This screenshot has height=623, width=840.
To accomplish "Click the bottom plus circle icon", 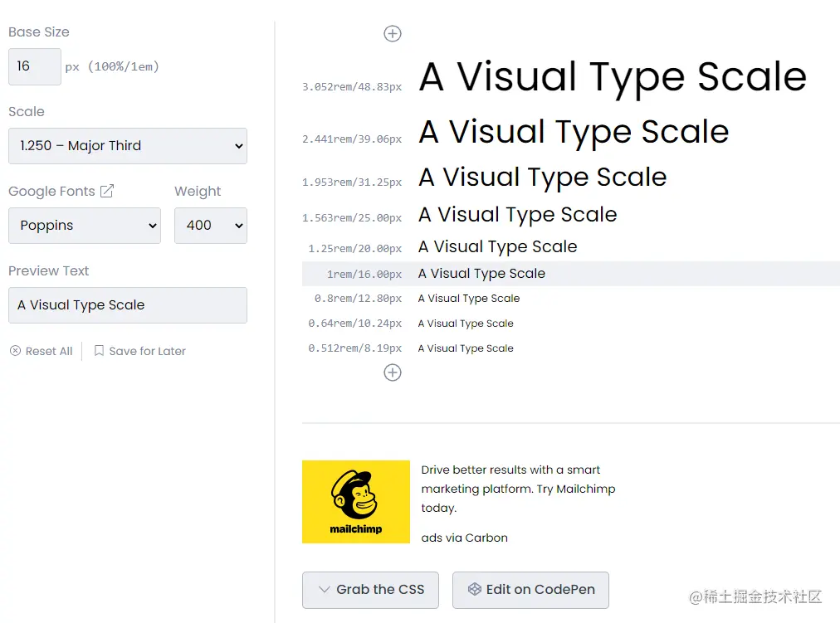I will click(393, 372).
